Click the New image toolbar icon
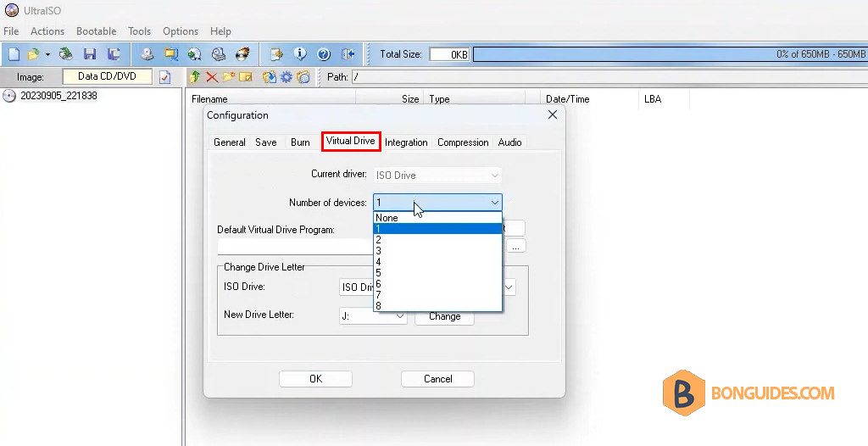 (14, 54)
